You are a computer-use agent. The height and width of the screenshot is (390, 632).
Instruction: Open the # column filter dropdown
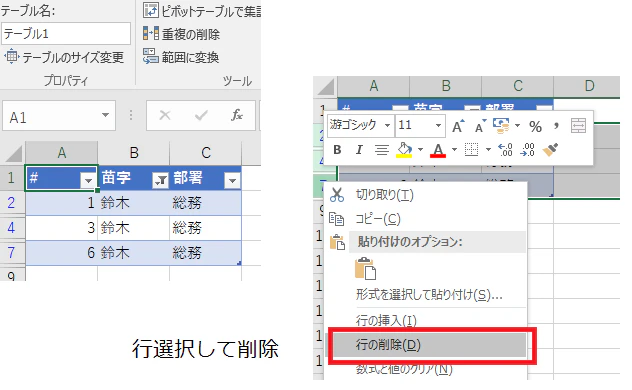click(x=88, y=180)
